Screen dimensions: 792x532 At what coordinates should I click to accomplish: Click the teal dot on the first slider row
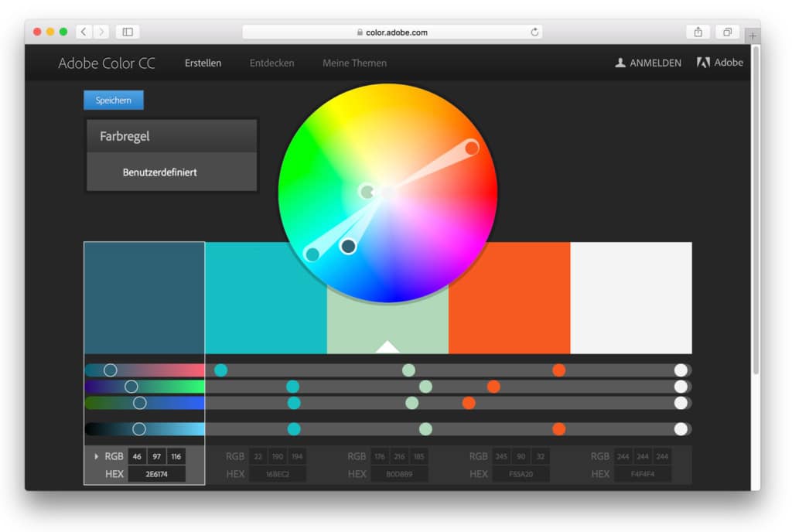click(220, 370)
